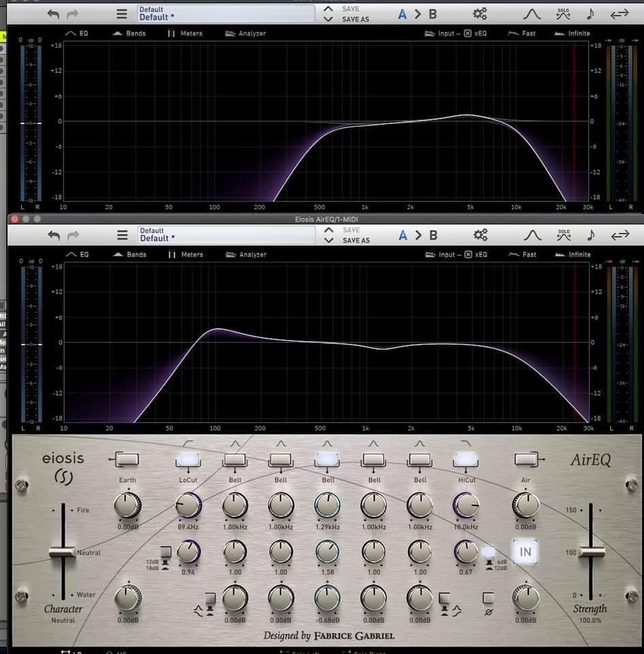Click Earth gain knob below Earth button
This screenshot has width=644, height=654.
tap(127, 505)
